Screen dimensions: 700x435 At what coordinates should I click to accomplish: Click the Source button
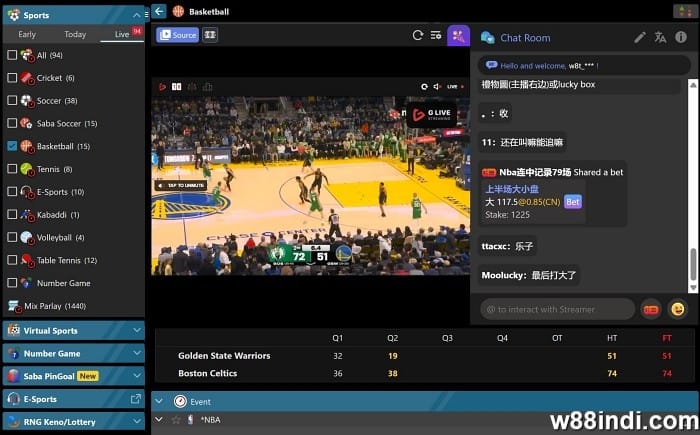178,35
